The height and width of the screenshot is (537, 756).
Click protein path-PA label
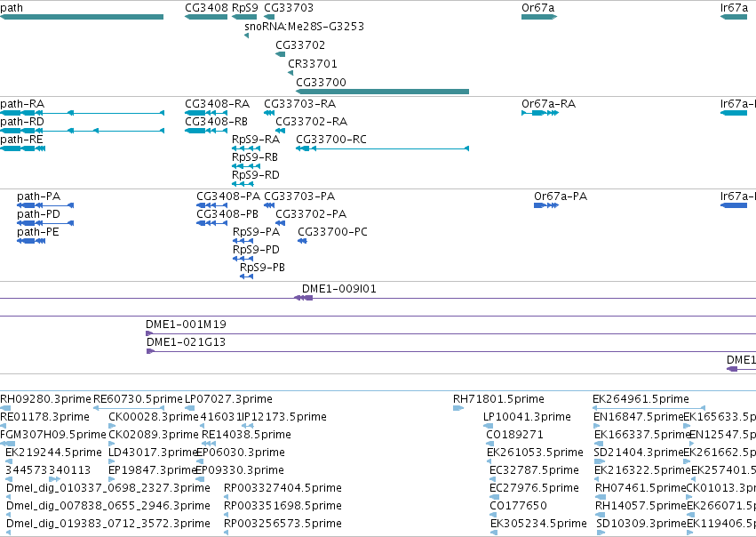(x=38, y=196)
